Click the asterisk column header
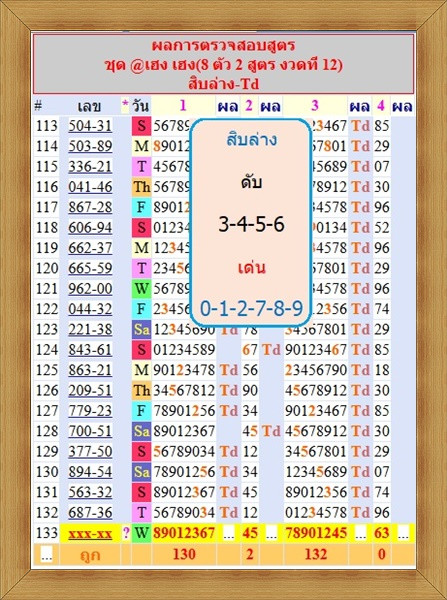447x600 pixels. [x=125, y=105]
